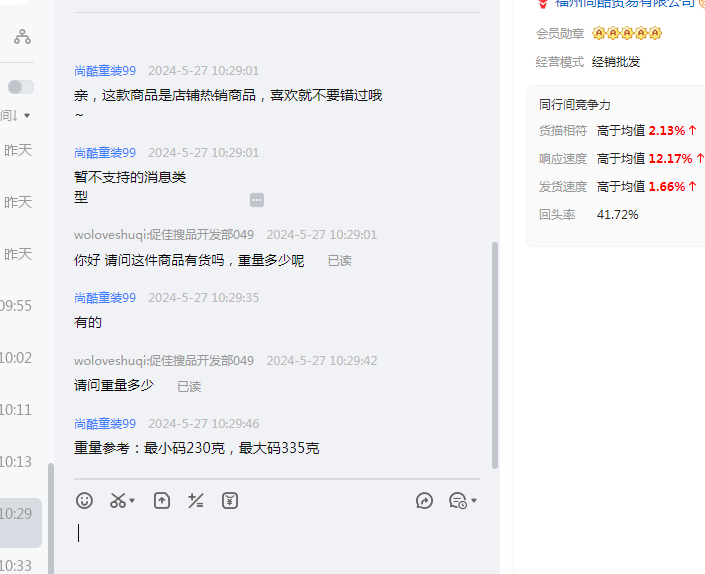Screen dimensions: 705x574
Task: Click the 会员勋章 gold medal badges
Action: pyautogui.click(x=627, y=34)
